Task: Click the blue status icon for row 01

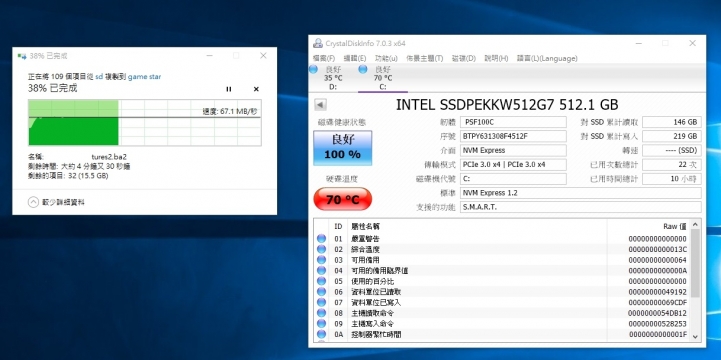Action: tap(321, 239)
